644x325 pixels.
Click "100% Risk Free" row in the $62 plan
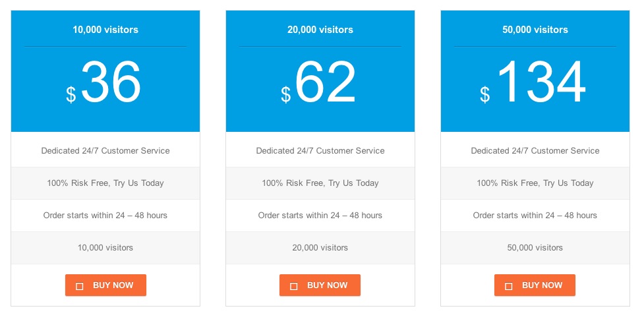coord(320,183)
